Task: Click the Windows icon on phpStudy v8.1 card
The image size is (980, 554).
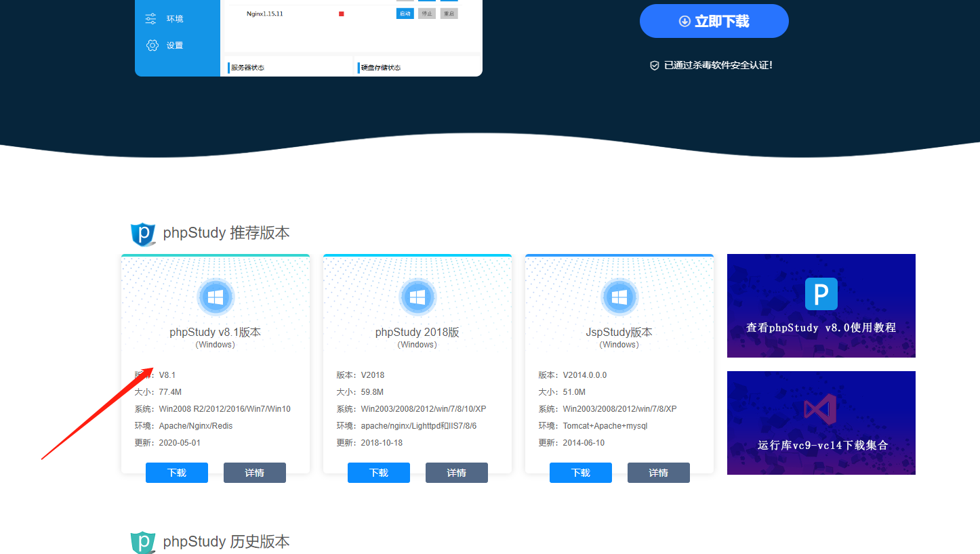Action: (x=216, y=297)
